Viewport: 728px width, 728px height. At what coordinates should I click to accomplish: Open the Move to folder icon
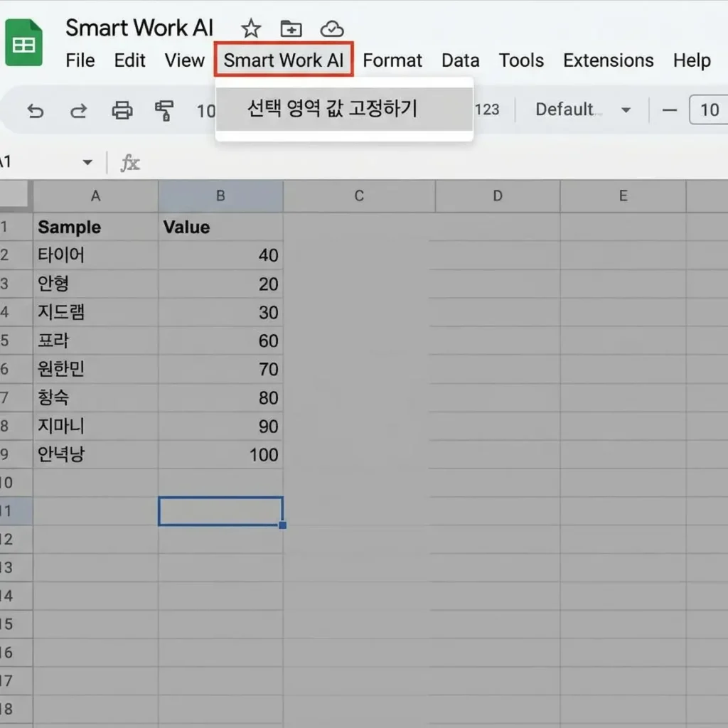(291, 28)
